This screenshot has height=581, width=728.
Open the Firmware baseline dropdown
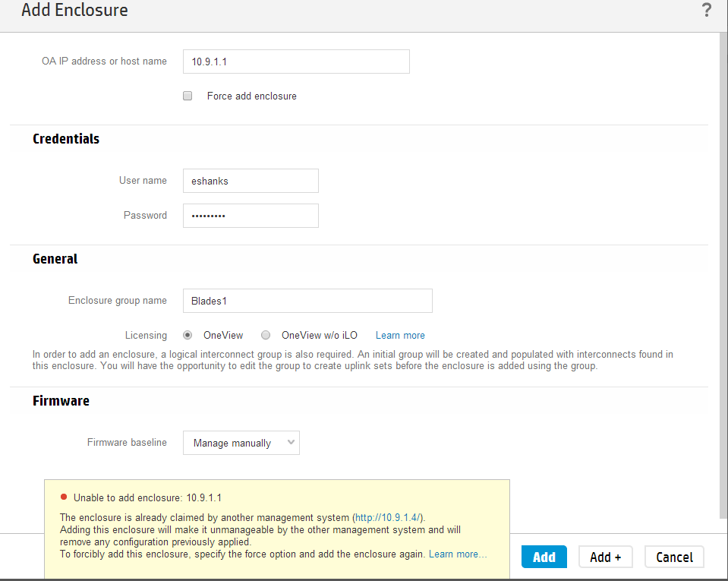click(241, 443)
